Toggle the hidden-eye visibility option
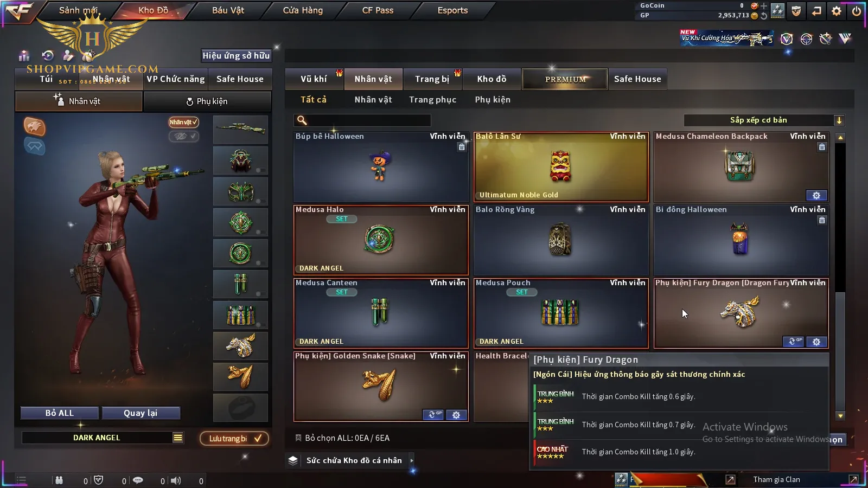Viewport: 868px width, 488px height. point(183,136)
